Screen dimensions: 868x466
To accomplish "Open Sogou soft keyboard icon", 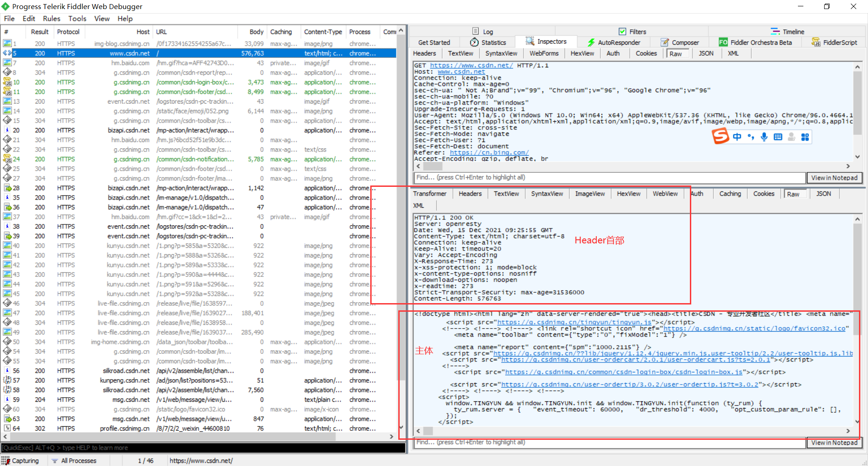I will point(778,137).
